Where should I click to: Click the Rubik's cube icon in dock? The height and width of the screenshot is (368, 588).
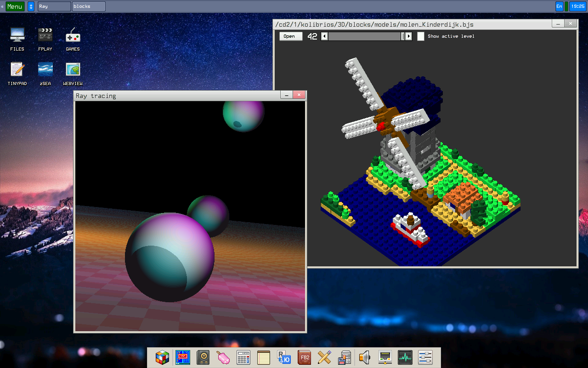[x=162, y=357]
